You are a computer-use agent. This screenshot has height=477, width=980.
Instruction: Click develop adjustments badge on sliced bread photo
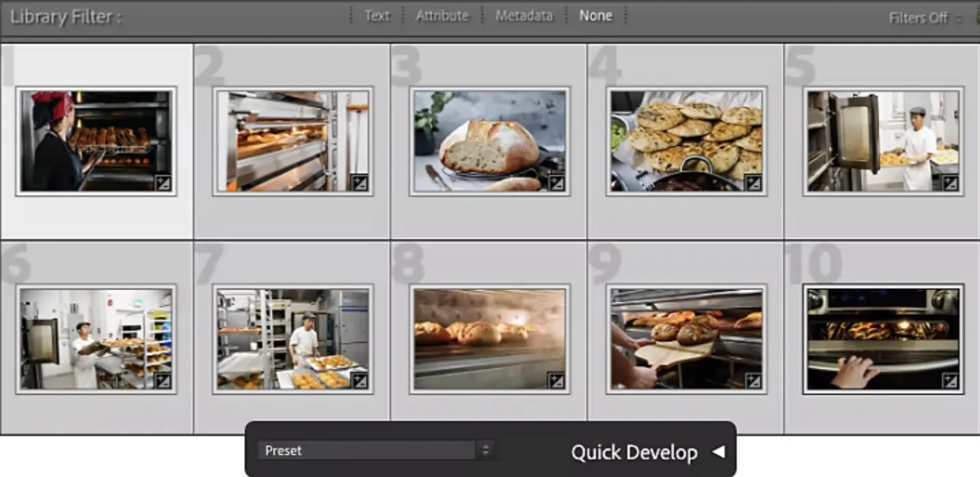556,183
